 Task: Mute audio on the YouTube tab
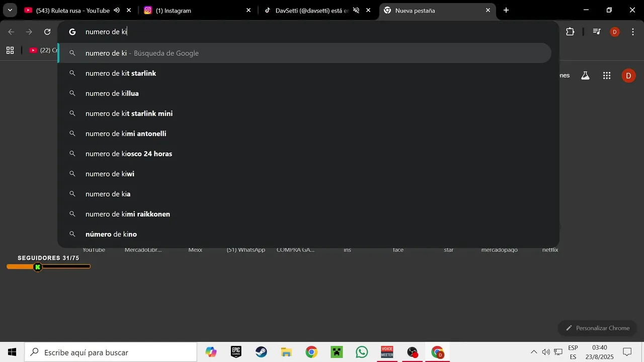(x=117, y=10)
